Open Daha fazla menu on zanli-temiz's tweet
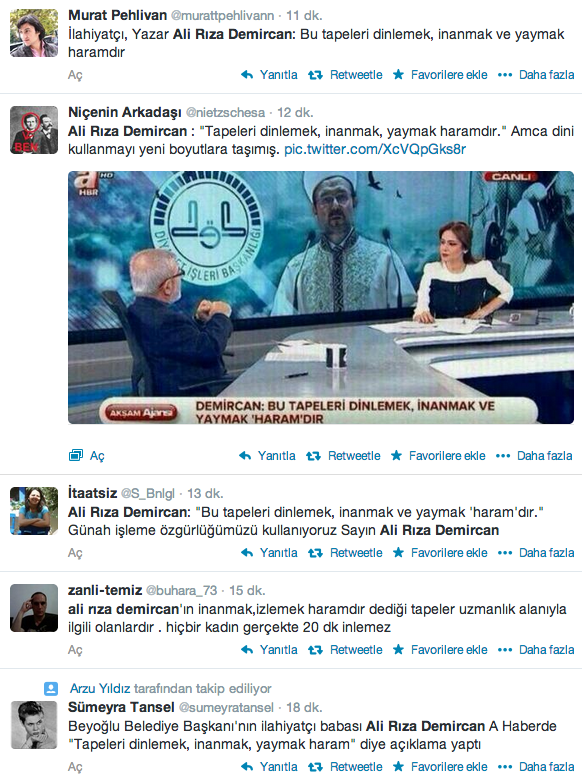 pos(547,650)
